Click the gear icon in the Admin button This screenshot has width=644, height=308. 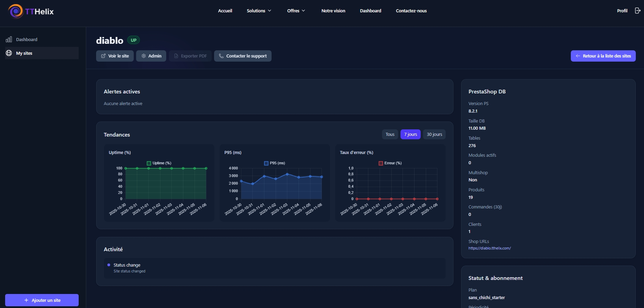[x=144, y=56]
